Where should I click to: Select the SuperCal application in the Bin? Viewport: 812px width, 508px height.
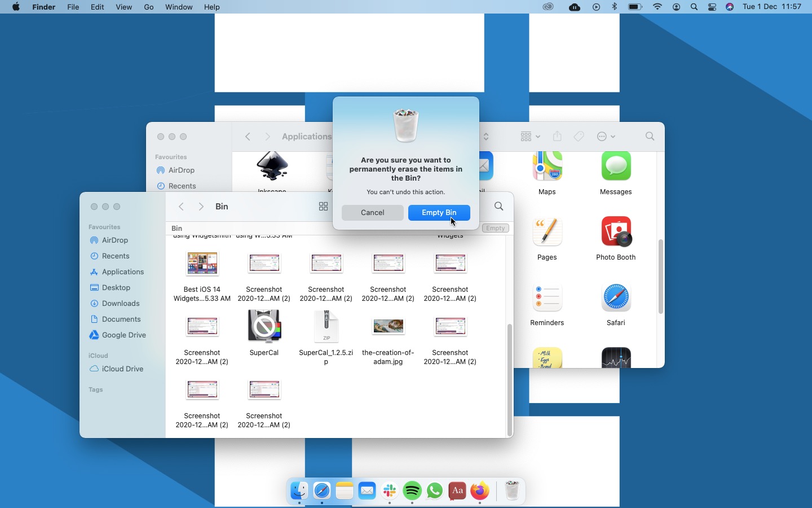click(x=264, y=326)
